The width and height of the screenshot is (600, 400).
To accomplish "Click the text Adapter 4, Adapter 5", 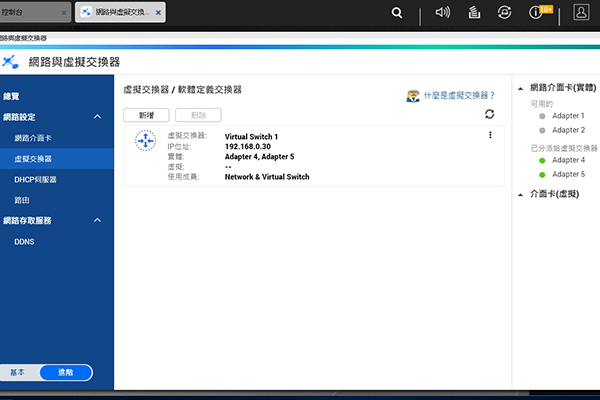I will (259, 157).
